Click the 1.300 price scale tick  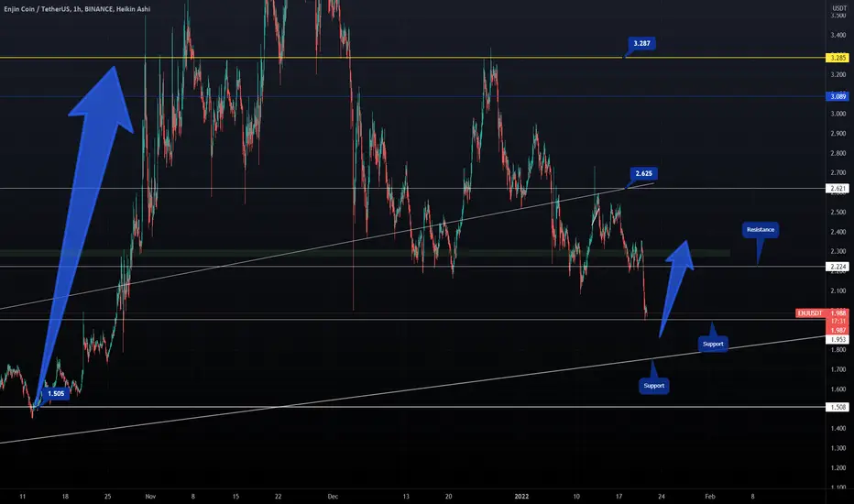[x=838, y=448]
